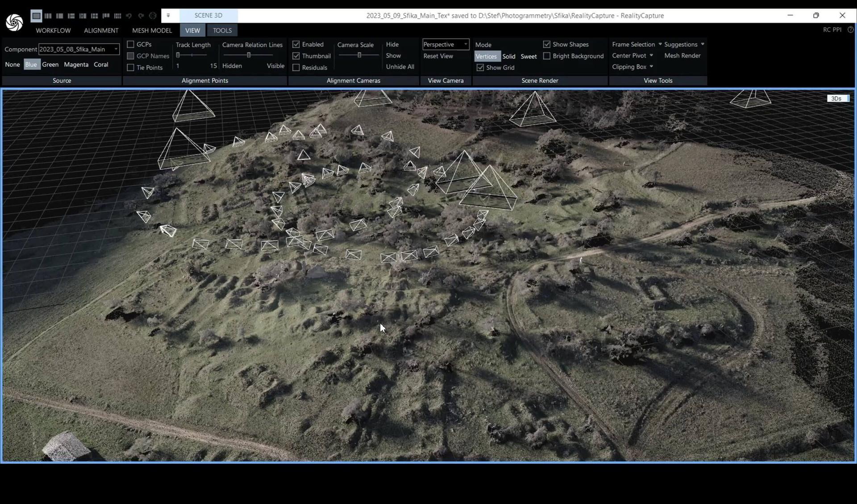The image size is (857, 504).
Task: Click Hide under Alignment Cameras
Action: 392,44
